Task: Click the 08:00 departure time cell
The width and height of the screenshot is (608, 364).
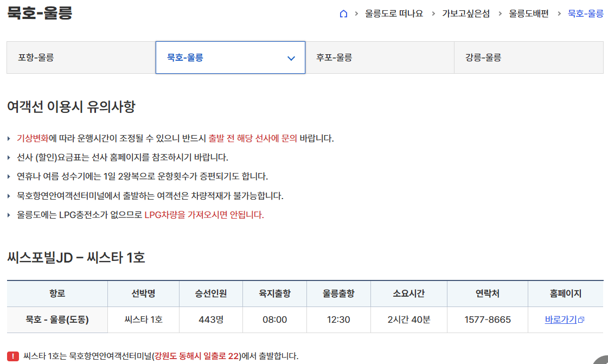Action: click(x=275, y=320)
